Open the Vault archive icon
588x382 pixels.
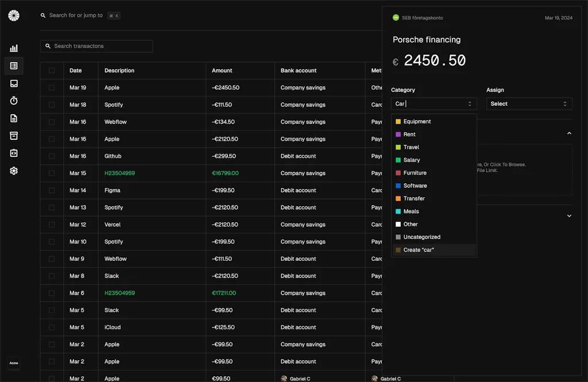[14, 136]
